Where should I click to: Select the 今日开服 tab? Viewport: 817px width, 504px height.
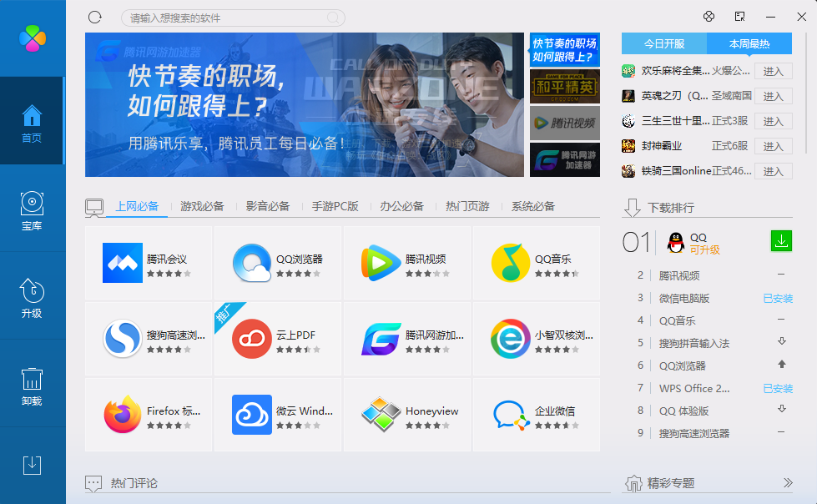[x=664, y=43]
